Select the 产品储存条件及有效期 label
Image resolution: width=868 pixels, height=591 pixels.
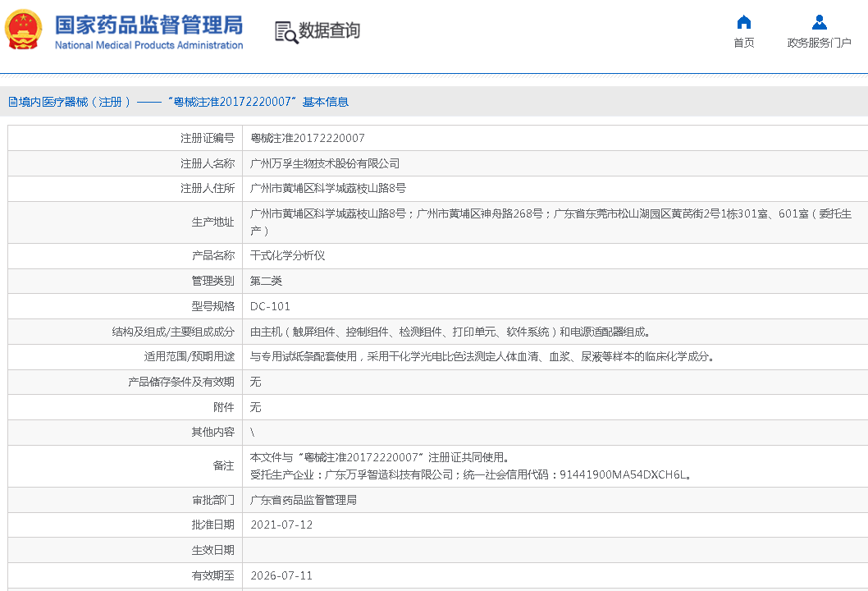tap(181, 382)
